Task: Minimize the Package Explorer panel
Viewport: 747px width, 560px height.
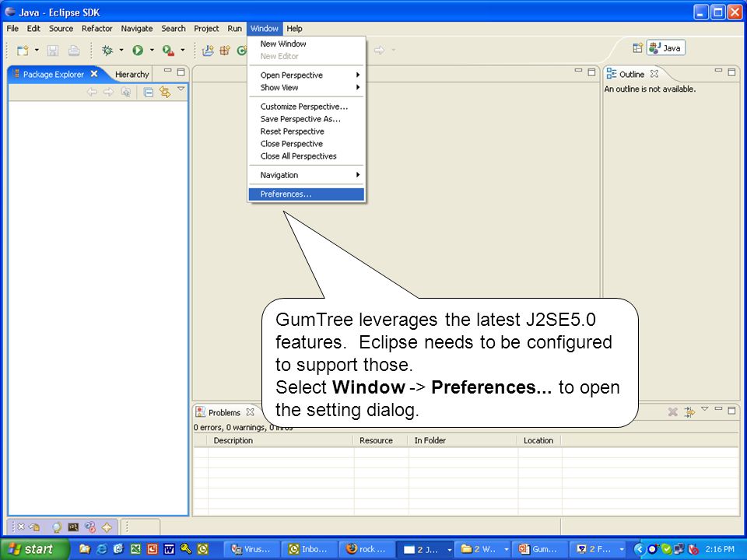Action: click(x=168, y=71)
